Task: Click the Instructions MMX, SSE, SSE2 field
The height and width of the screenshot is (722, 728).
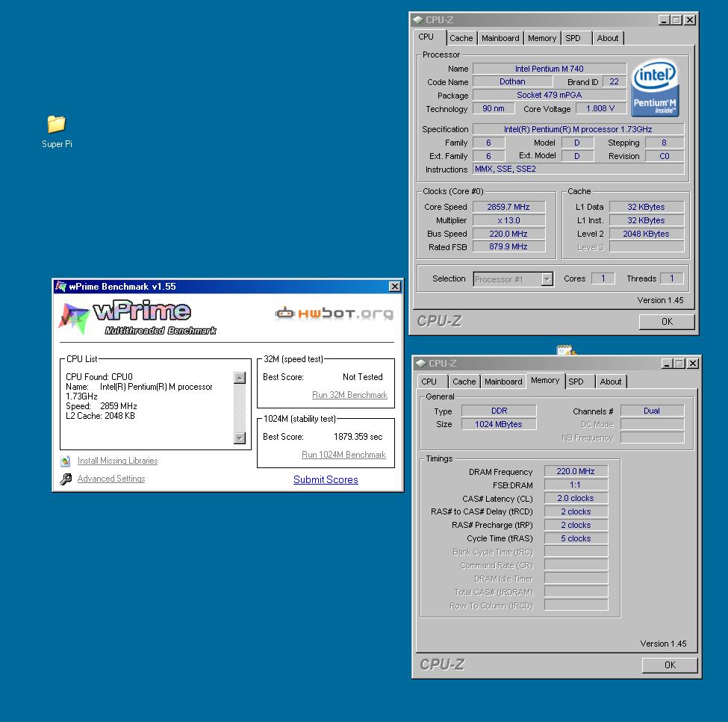Action: [x=578, y=169]
